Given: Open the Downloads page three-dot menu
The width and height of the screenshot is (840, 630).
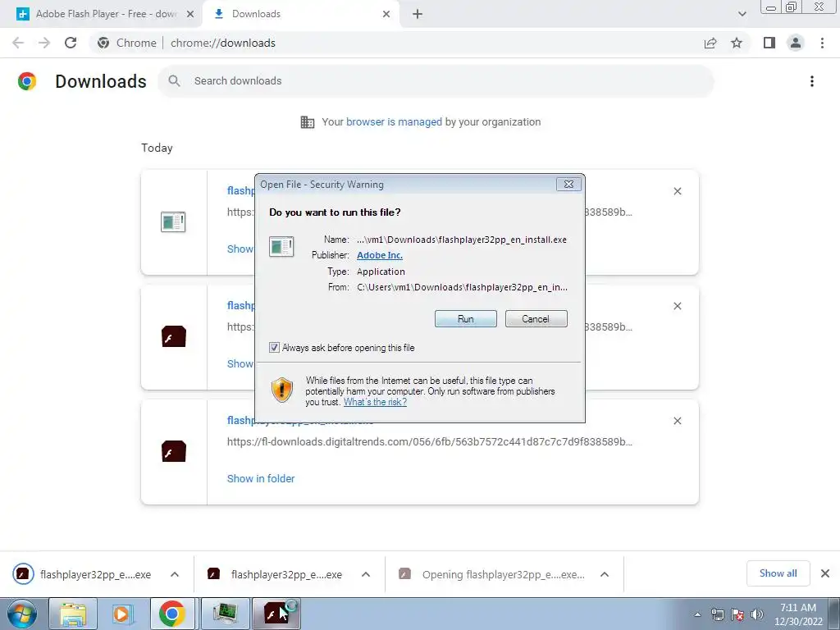Looking at the screenshot, I should click(812, 81).
